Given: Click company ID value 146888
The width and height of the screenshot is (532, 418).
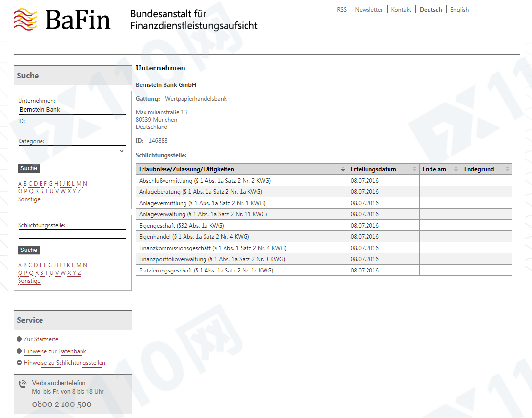Looking at the screenshot, I should (158, 141).
